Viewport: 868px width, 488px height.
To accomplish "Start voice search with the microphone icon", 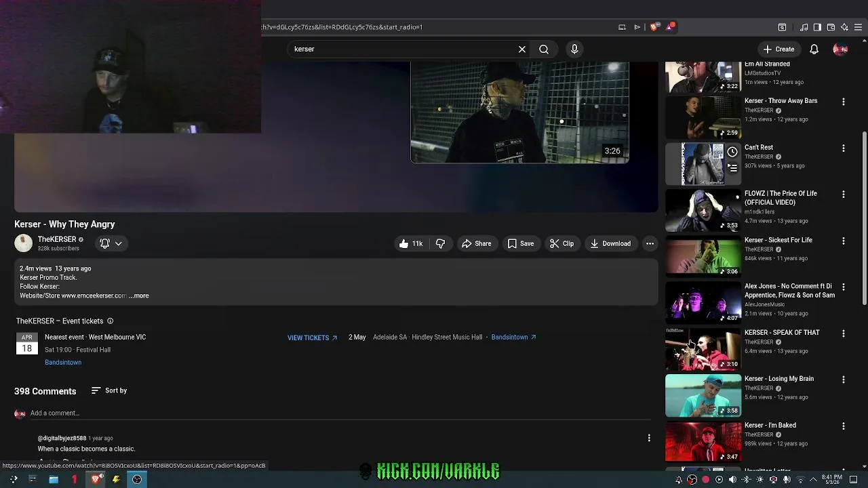I will point(574,49).
